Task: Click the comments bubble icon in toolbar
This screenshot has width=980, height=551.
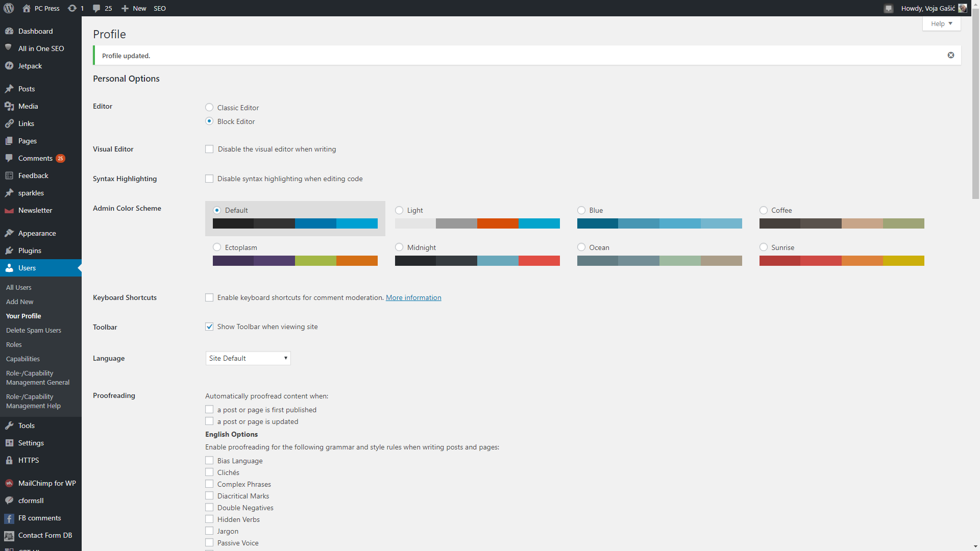Action: point(96,8)
